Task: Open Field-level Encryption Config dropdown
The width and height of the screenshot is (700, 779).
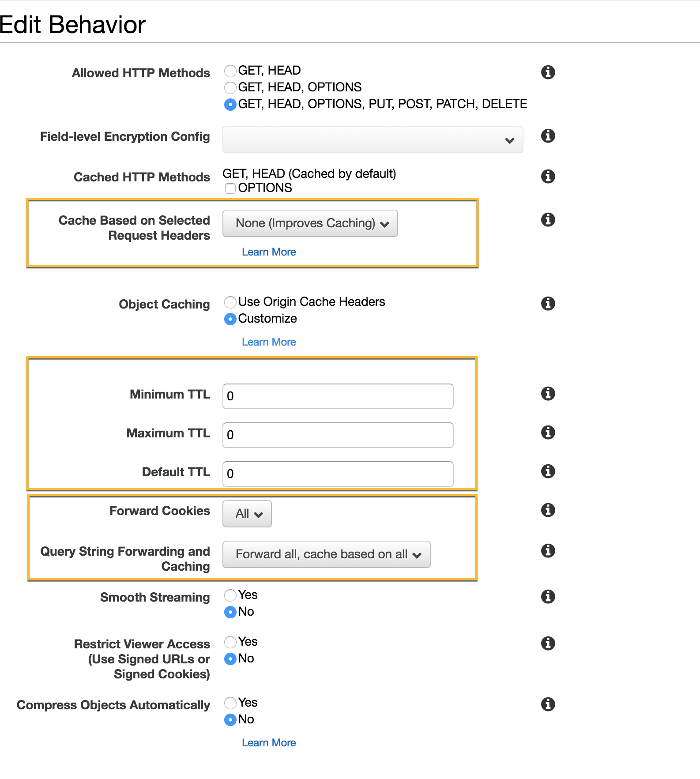Action: click(373, 139)
